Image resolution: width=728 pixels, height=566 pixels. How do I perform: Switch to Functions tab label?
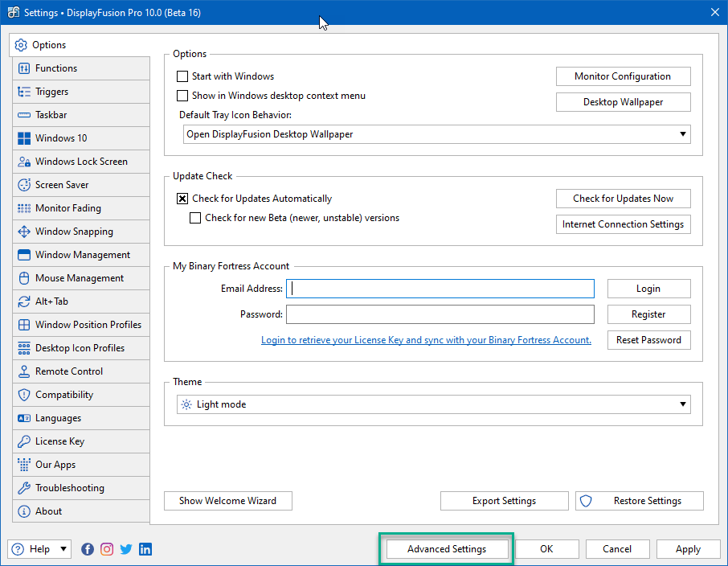click(56, 68)
